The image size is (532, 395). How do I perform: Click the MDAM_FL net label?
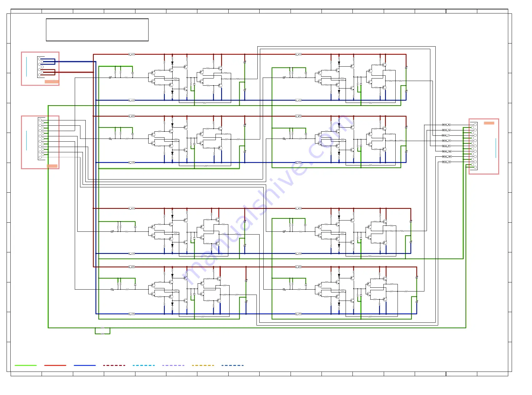[446, 125]
